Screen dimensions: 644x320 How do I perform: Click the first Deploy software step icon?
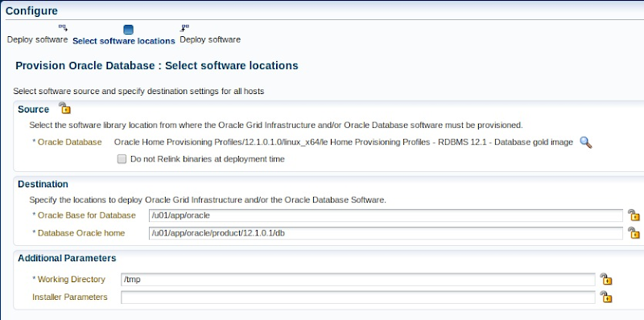[x=63, y=28]
